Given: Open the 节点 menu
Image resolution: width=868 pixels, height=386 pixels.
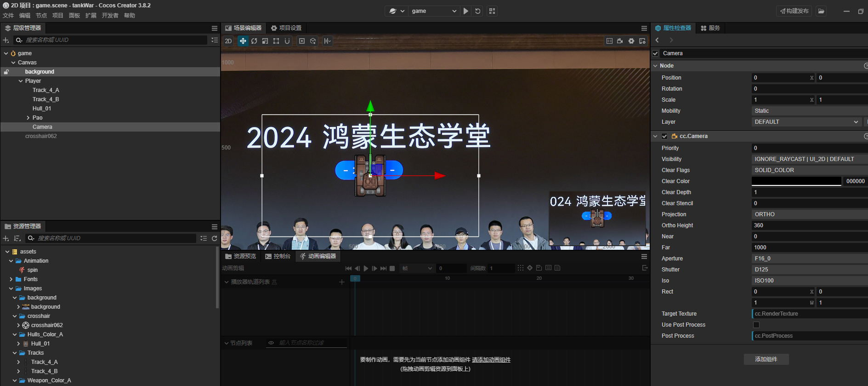Looking at the screenshot, I should click(x=41, y=16).
